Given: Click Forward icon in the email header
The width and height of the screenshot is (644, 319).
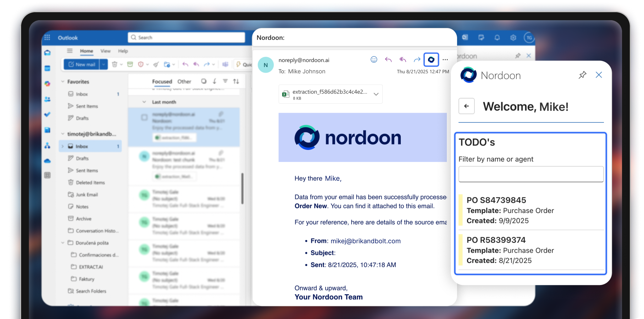Looking at the screenshot, I should pyautogui.click(x=417, y=60).
